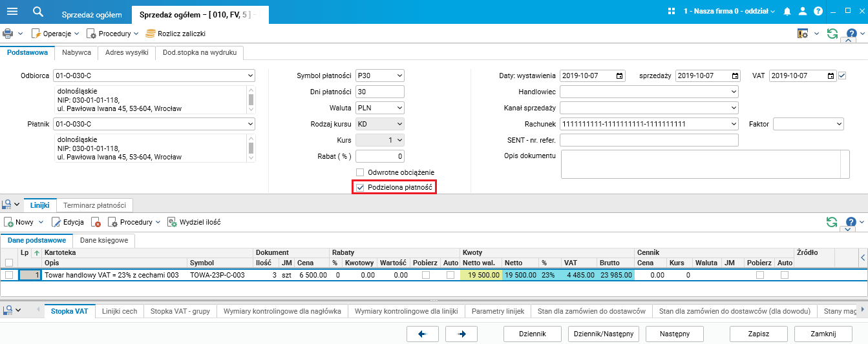Open the Operacje menu
The image size is (868, 344).
pyautogui.click(x=56, y=33)
